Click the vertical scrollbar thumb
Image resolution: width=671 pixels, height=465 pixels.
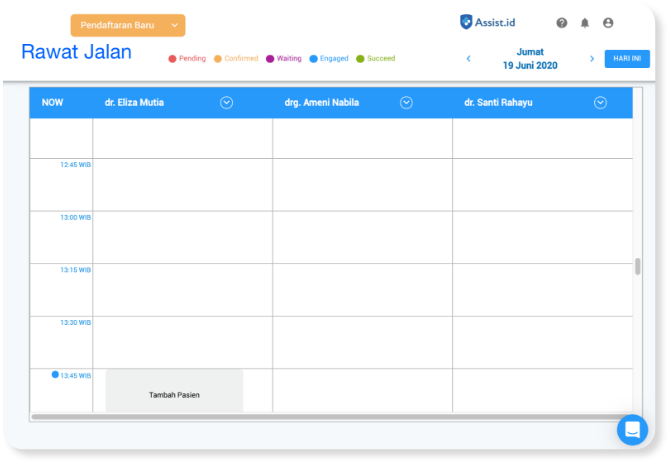click(638, 266)
